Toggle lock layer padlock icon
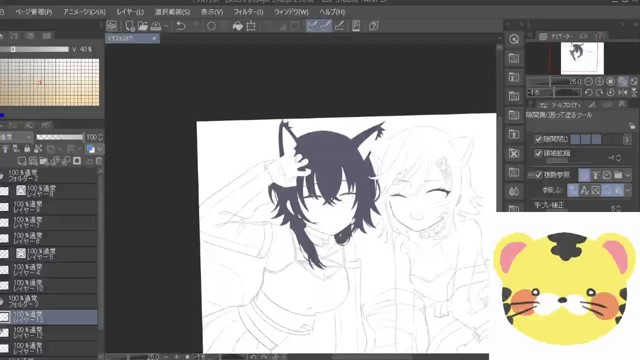Image resolution: width=640 pixels, height=360 pixels. pyautogui.click(x=27, y=149)
